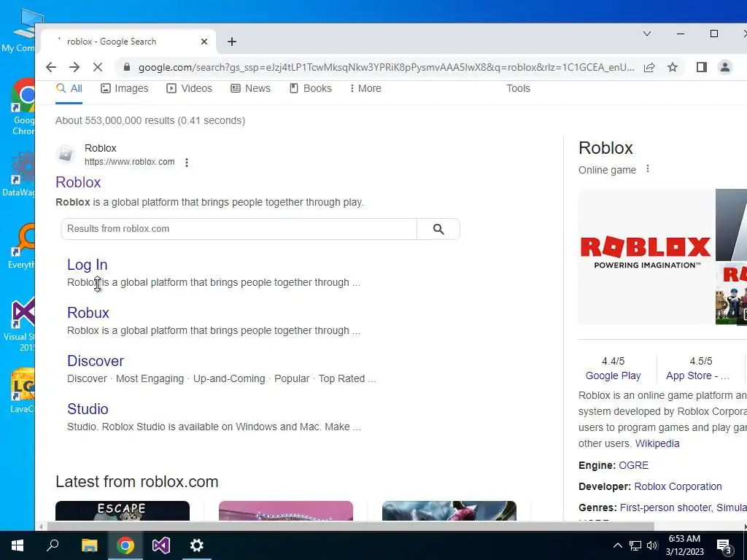Stop loading the page with X button
Image resolution: width=747 pixels, height=560 pixels.
point(98,67)
